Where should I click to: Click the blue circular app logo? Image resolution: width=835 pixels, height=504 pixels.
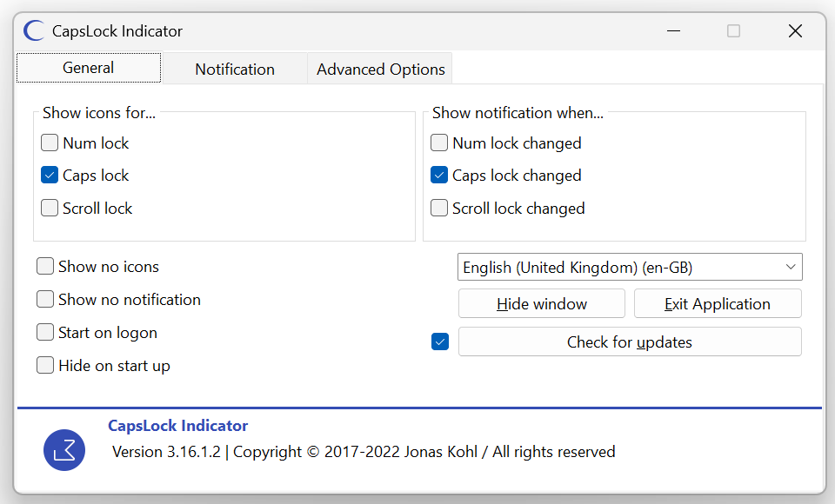(64, 450)
